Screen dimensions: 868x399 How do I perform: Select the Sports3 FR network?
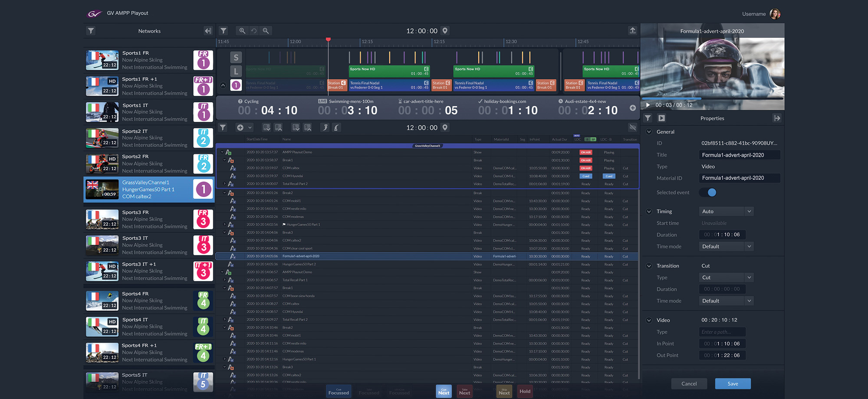click(x=148, y=219)
